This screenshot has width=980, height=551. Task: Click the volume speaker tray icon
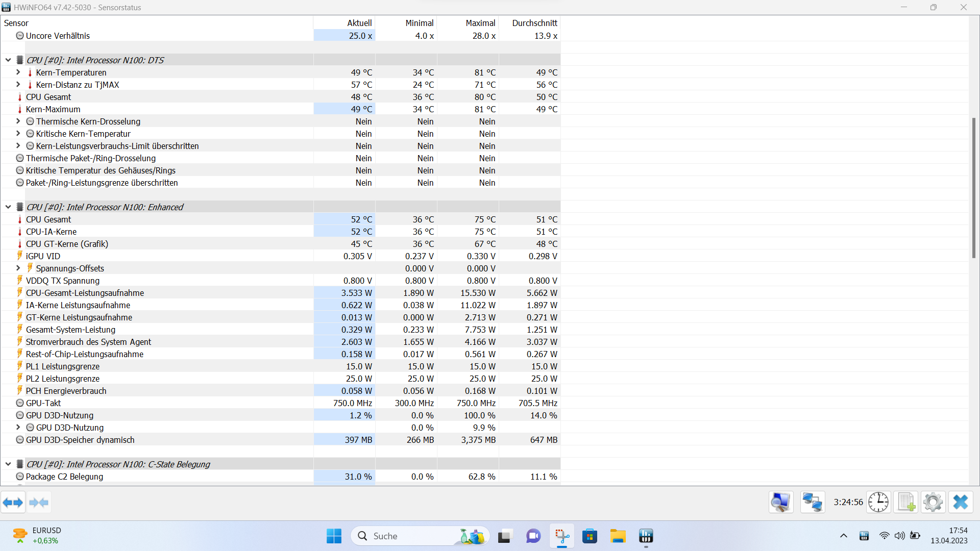pyautogui.click(x=899, y=536)
